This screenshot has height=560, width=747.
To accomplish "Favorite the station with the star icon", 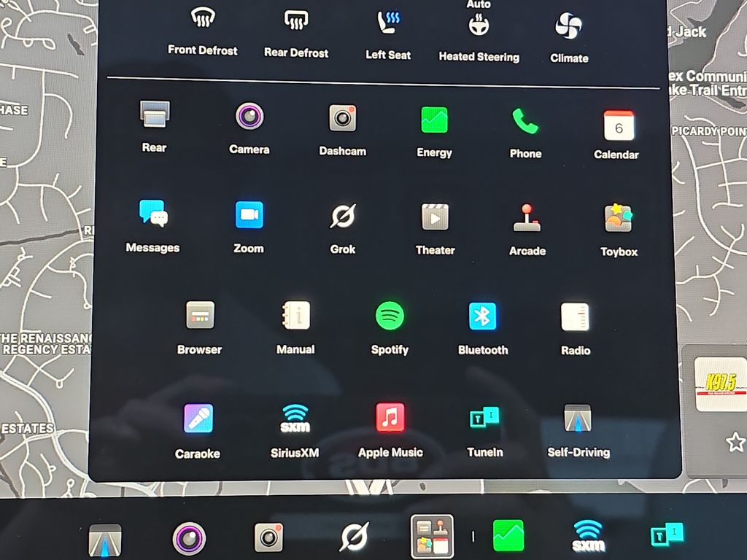I will tap(735, 443).
